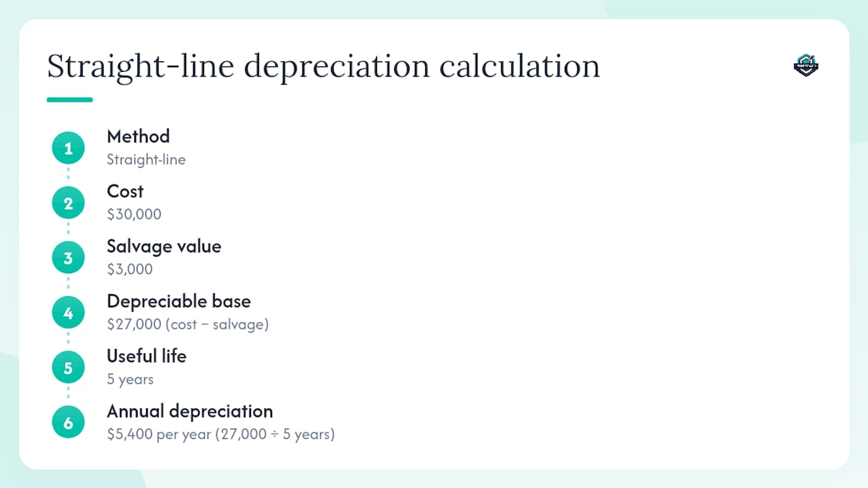The height and width of the screenshot is (488, 868).
Task: Click the '$30,000' cost value
Action: pos(134,215)
